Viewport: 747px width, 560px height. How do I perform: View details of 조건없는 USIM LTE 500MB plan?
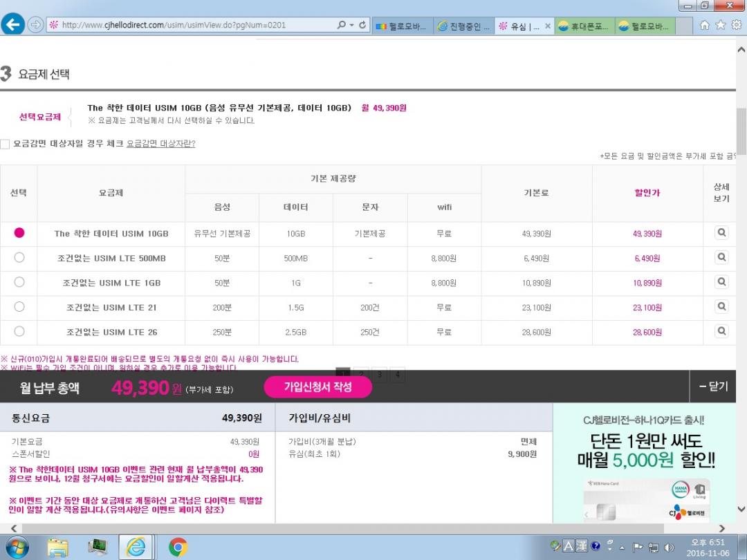[721, 257]
